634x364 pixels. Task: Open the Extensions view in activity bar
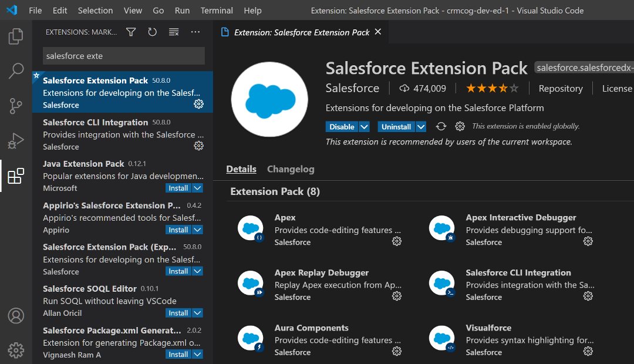16,176
